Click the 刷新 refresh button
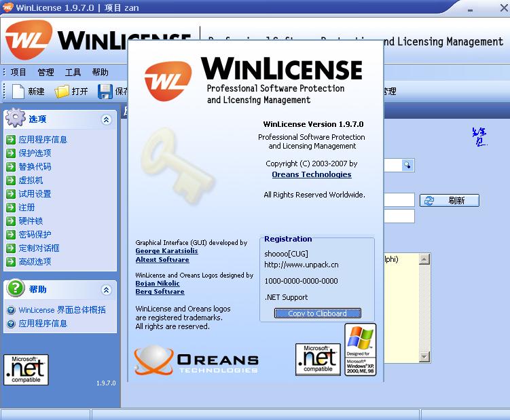The image size is (510, 420). [449, 201]
